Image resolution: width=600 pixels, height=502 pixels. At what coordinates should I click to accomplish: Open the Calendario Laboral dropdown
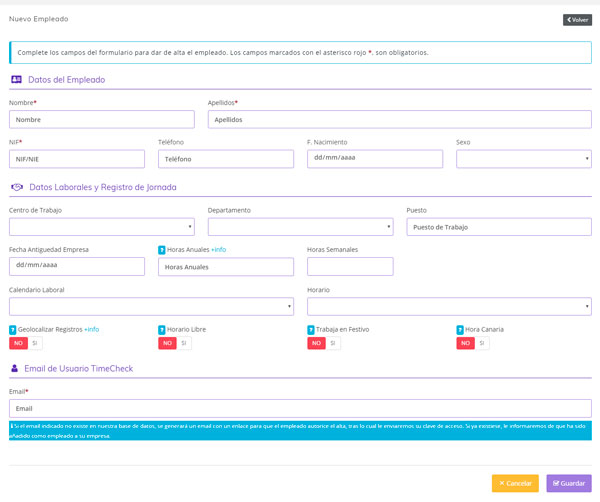click(x=152, y=306)
